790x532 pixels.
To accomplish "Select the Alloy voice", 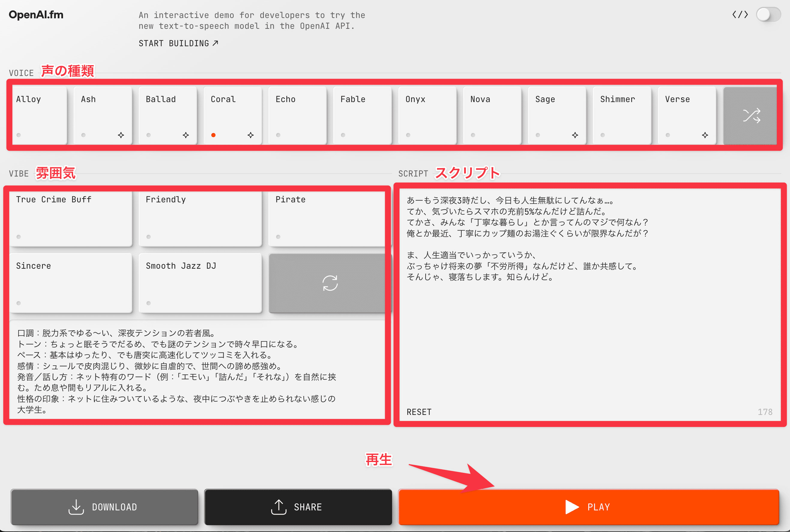I will (39, 115).
